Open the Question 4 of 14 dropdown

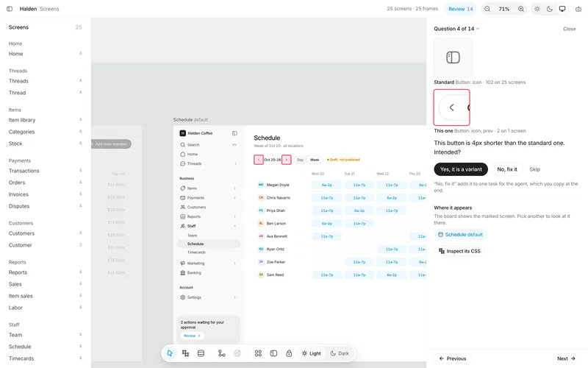tap(456, 29)
